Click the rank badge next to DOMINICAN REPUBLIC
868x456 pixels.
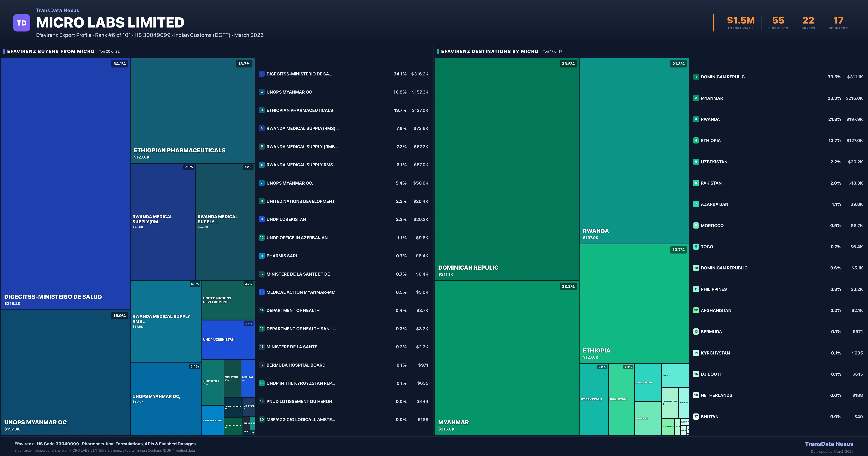pos(696,77)
